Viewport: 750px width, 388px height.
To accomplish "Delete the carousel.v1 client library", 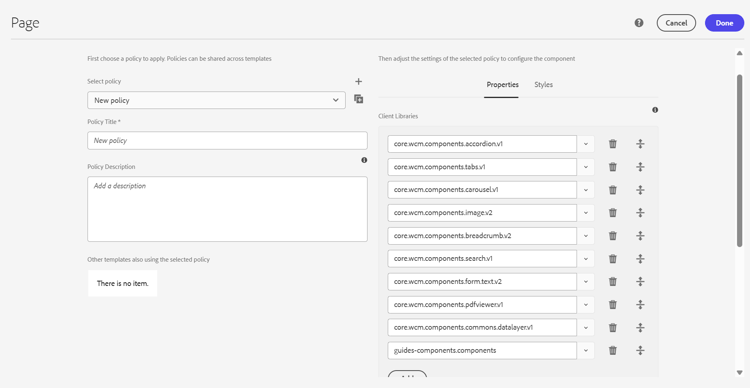I will click(x=613, y=189).
